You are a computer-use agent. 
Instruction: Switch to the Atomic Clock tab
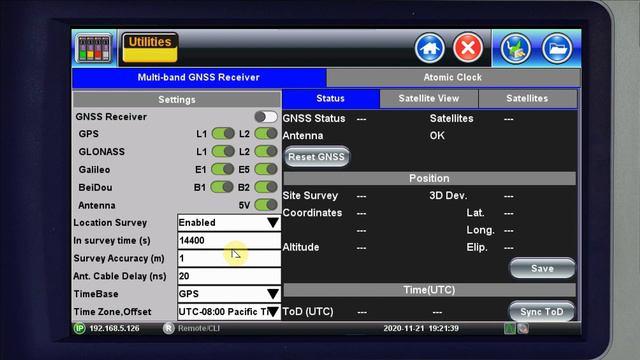point(453,78)
